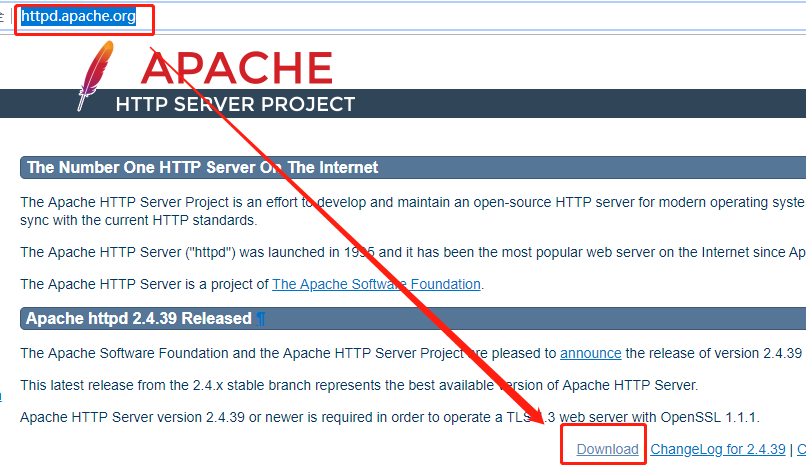
Task: Click the red APACHE wordmark
Action: [x=236, y=67]
